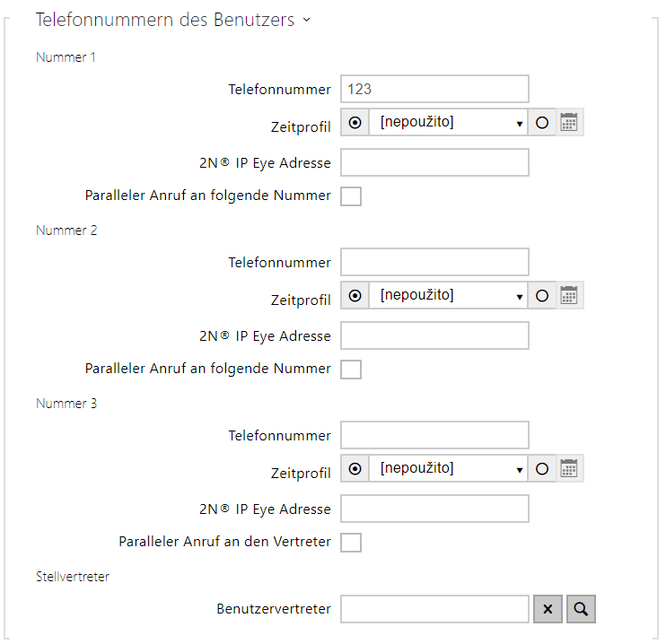Open the calendar icon for Nummer 1 Zeitprofil
The image size is (666, 644).
(569, 123)
